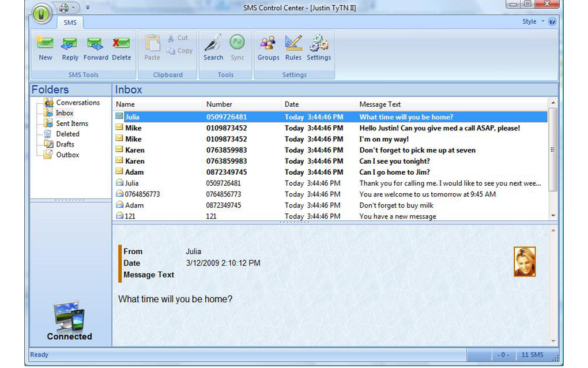The image size is (588, 368).
Task: Switch to the SMS ribbon tab
Action: pos(70,22)
